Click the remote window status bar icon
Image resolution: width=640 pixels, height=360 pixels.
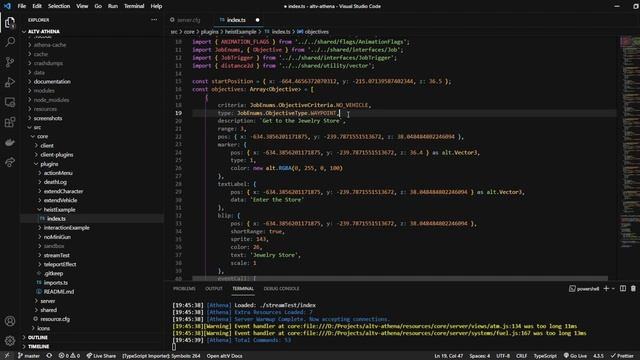(x=7, y=356)
